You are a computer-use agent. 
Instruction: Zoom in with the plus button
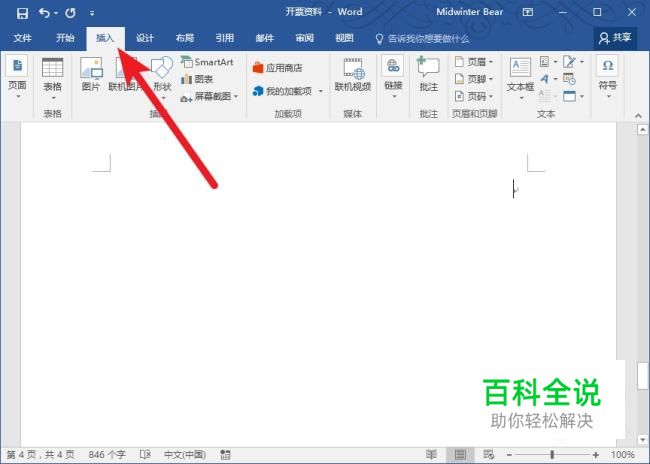tap(596, 455)
